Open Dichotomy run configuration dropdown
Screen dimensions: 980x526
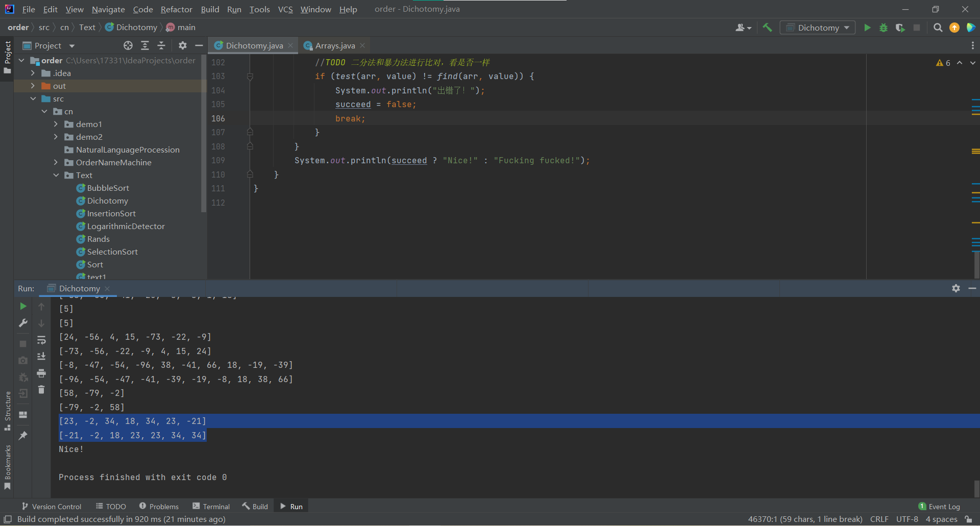pyautogui.click(x=818, y=28)
